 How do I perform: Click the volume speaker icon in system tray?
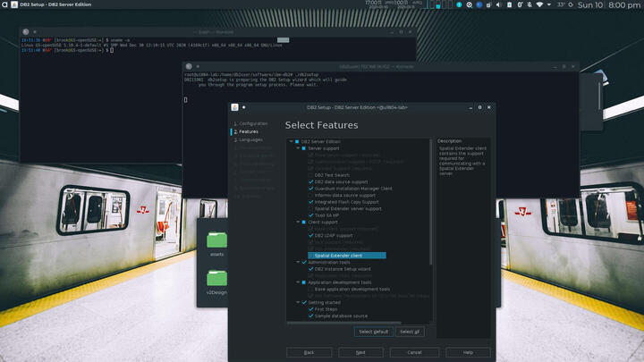click(498, 5)
